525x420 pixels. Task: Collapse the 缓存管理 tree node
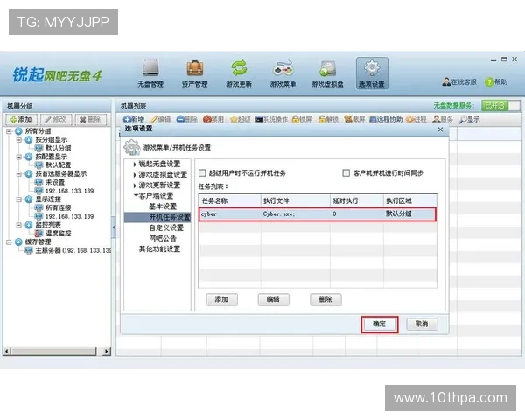click(x=9, y=241)
